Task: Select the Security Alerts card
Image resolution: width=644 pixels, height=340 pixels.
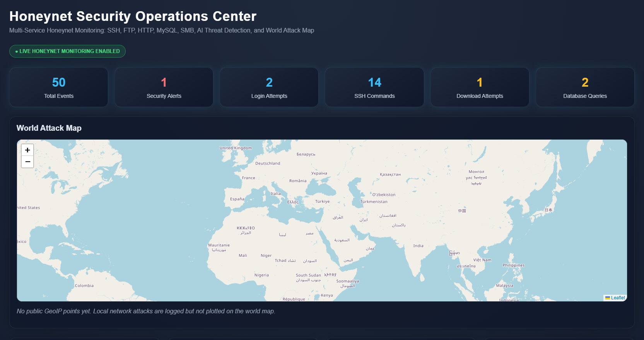Action: coord(164,87)
